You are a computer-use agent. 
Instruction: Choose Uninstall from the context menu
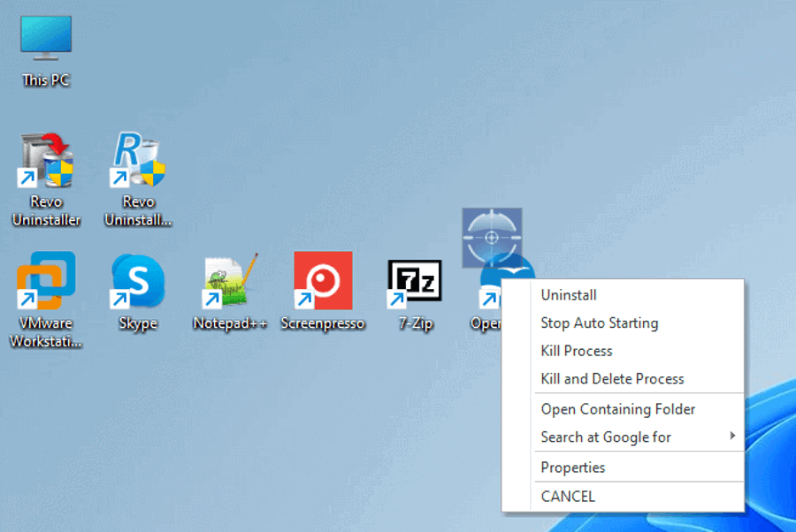click(623, 294)
